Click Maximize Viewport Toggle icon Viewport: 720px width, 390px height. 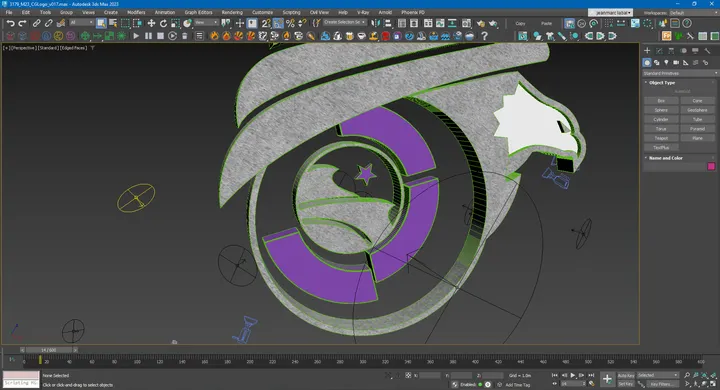point(713,384)
